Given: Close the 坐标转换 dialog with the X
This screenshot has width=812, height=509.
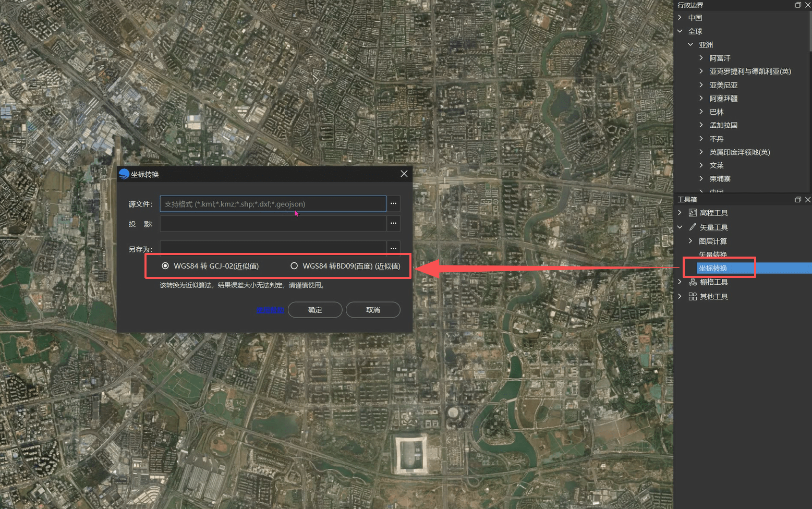Looking at the screenshot, I should pyautogui.click(x=404, y=174).
